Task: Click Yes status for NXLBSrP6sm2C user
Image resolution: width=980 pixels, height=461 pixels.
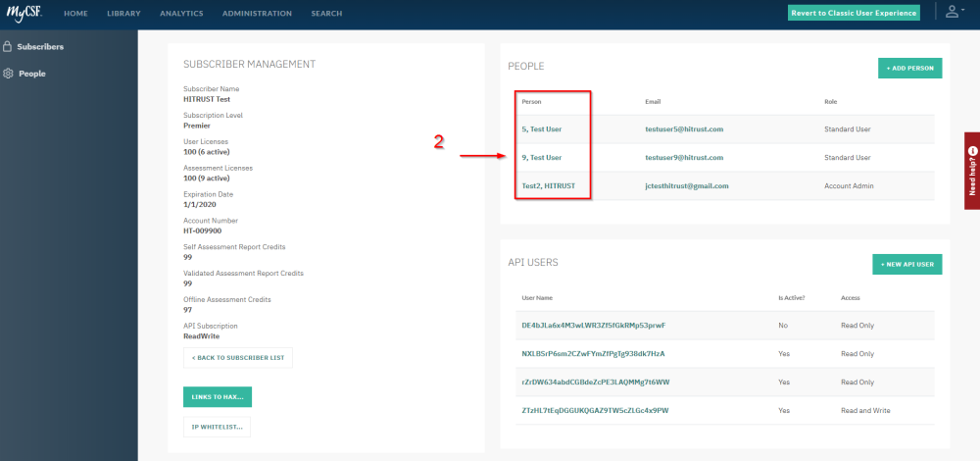Action: pyautogui.click(x=784, y=353)
